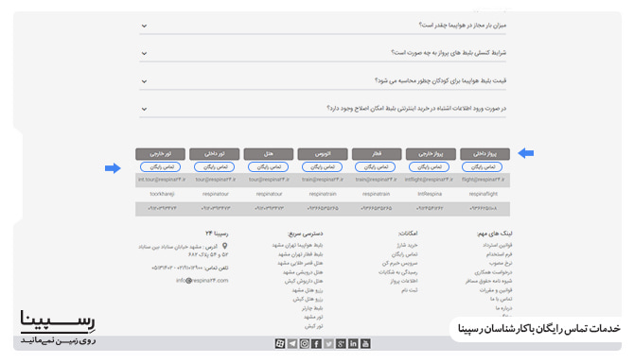634x364 pixels.
Task: Open the تور مشهد link
Action: 313,317
